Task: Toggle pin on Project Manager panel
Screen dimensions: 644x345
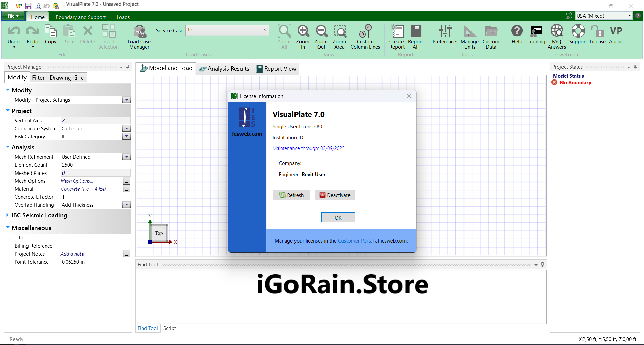Action: click(128, 67)
